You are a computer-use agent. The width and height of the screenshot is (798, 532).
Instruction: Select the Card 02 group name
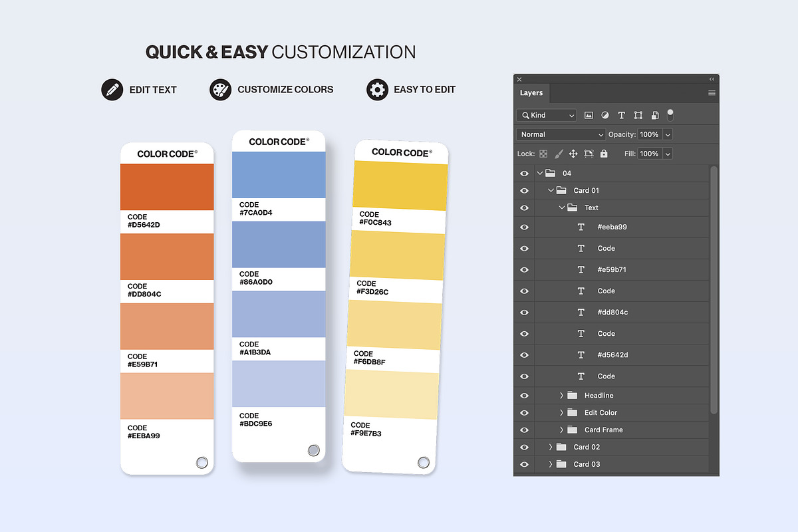587,447
